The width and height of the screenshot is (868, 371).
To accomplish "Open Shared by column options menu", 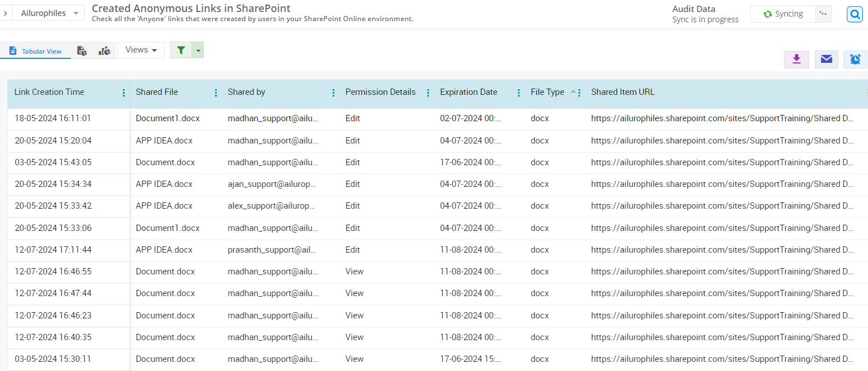I will (x=333, y=93).
